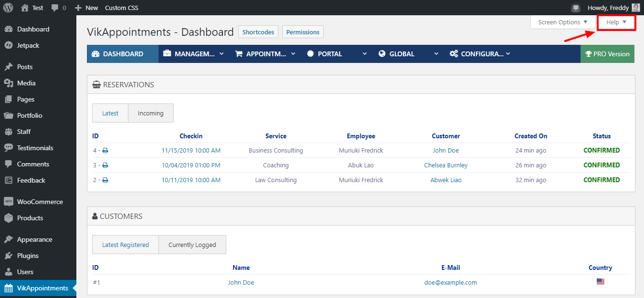The image size is (644, 298).
Task: Click the Feedback form icon
Action: pyautogui.click(x=9, y=180)
